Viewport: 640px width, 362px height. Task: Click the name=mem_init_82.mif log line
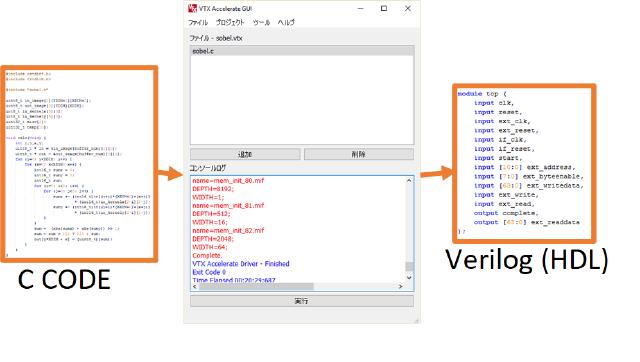tap(228, 230)
